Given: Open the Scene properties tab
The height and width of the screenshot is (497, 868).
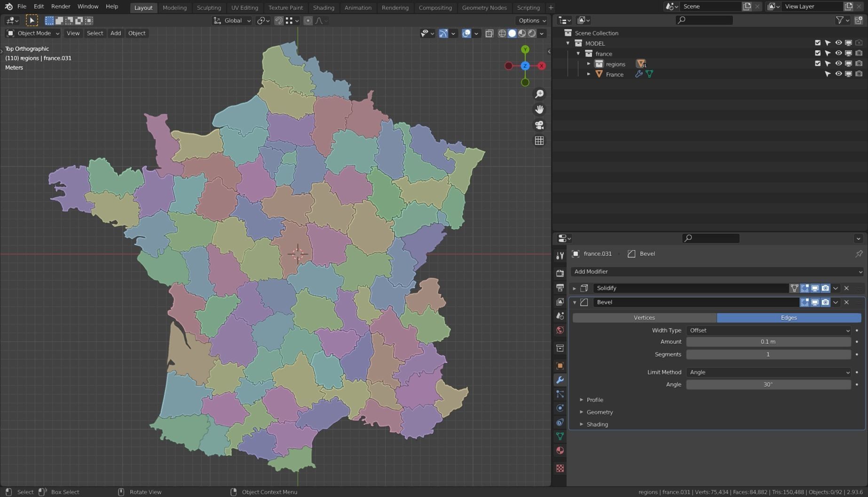Looking at the screenshot, I should [560, 316].
